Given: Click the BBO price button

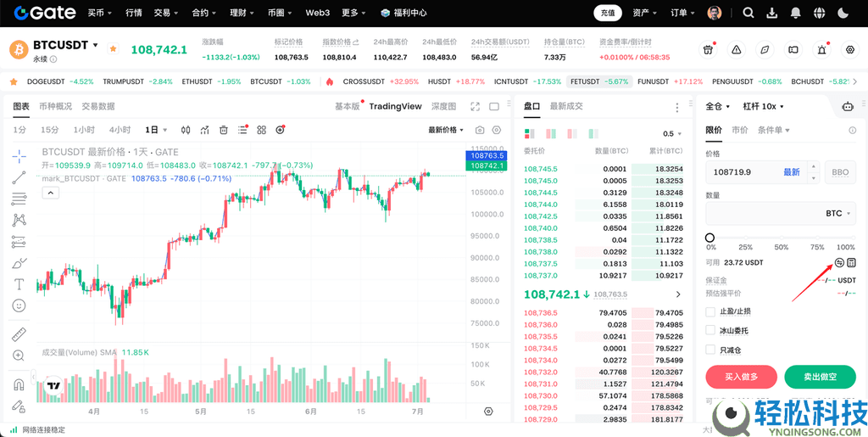Looking at the screenshot, I should tap(840, 172).
